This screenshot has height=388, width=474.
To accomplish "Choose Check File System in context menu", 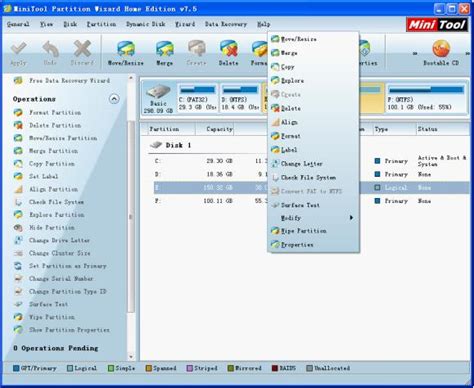I will [x=313, y=178].
